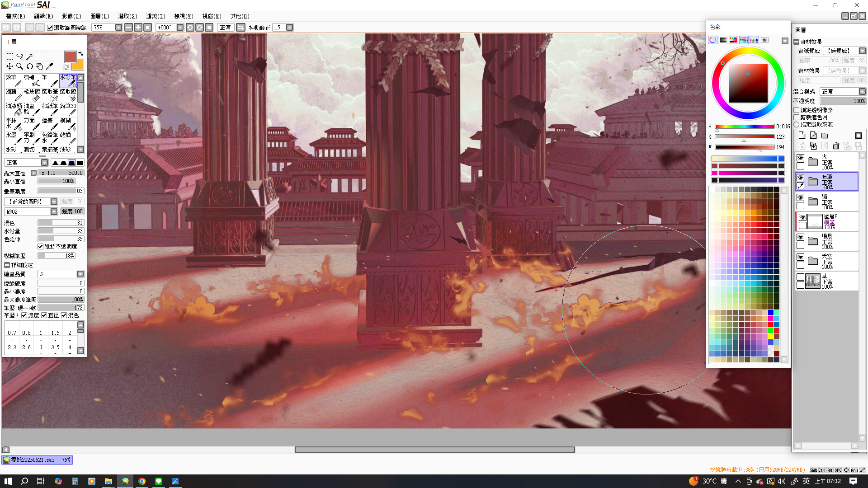
Task: Collapse 詳細設定 section
Action: [x=7, y=265]
